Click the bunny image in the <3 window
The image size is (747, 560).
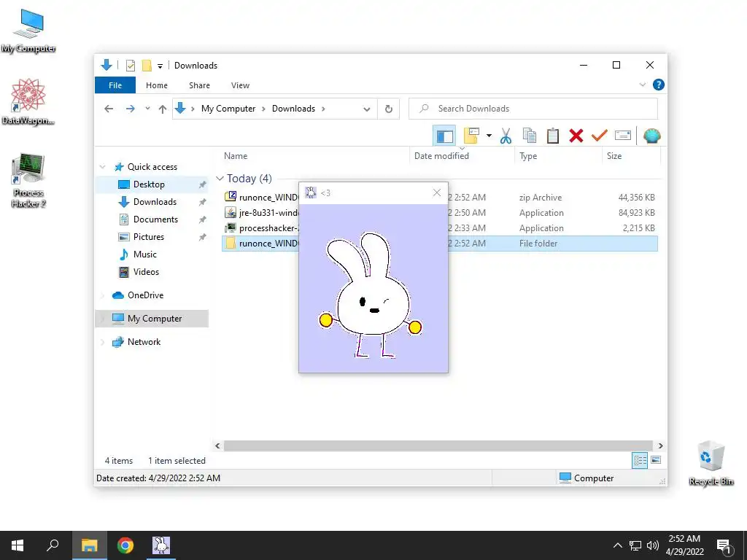tap(373, 289)
